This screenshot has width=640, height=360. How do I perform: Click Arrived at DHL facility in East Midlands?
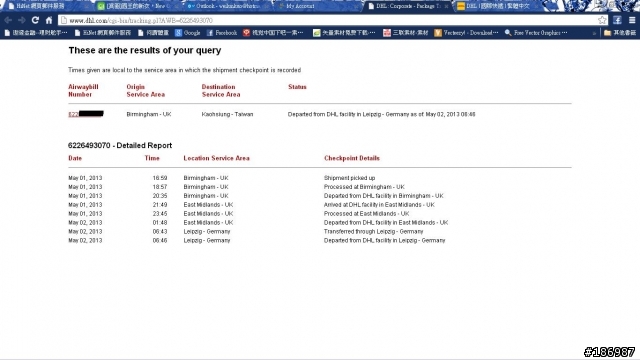point(379,205)
